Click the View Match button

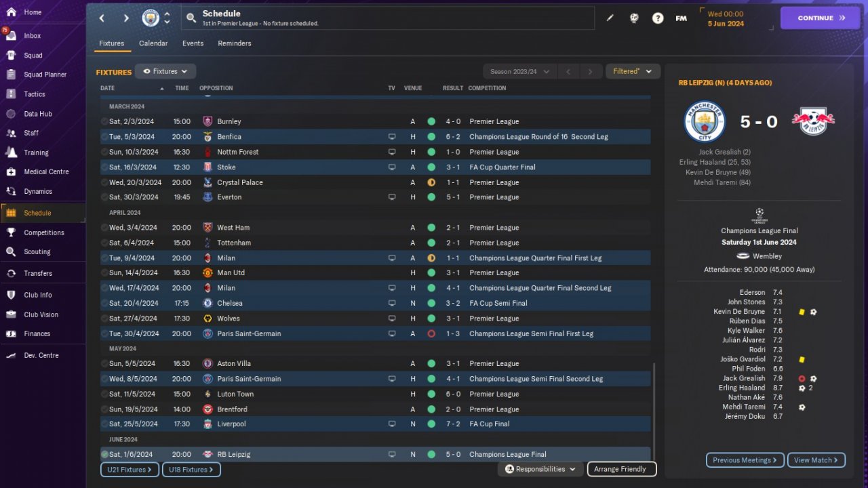[x=816, y=460]
